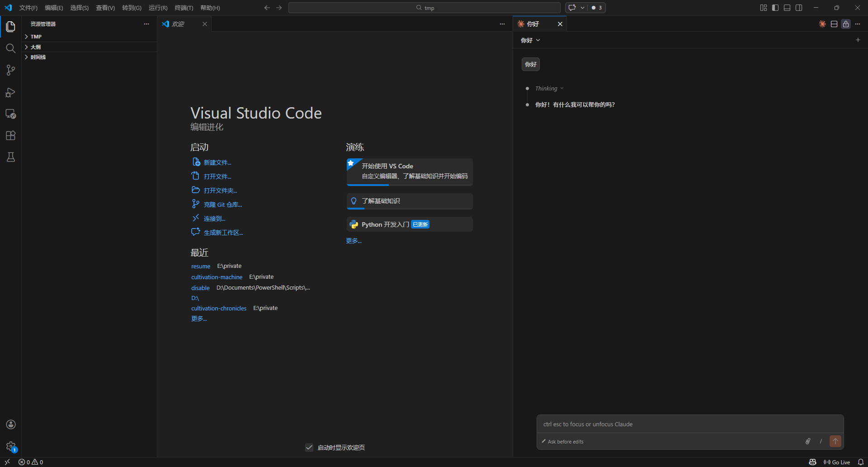Click the 生成新工作区... link

(x=223, y=233)
